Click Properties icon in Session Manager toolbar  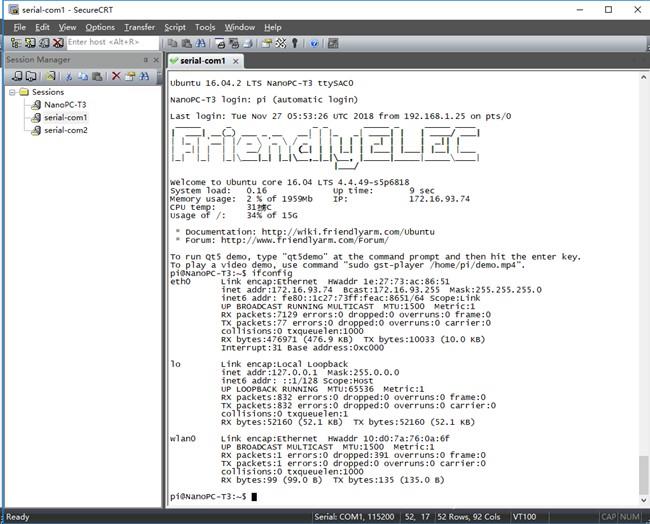[130, 76]
